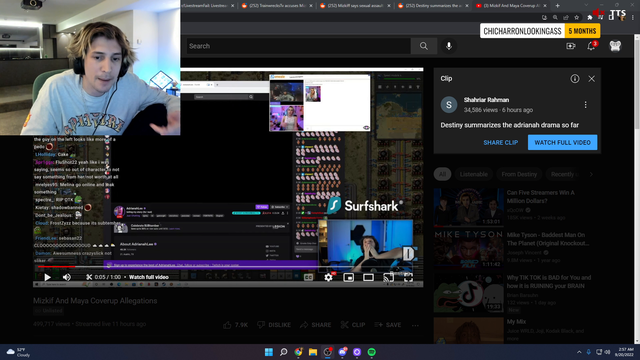Enter fullscreen with the player button
The height and width of the screenshot is (360, 640).
[x=408, y=278]
